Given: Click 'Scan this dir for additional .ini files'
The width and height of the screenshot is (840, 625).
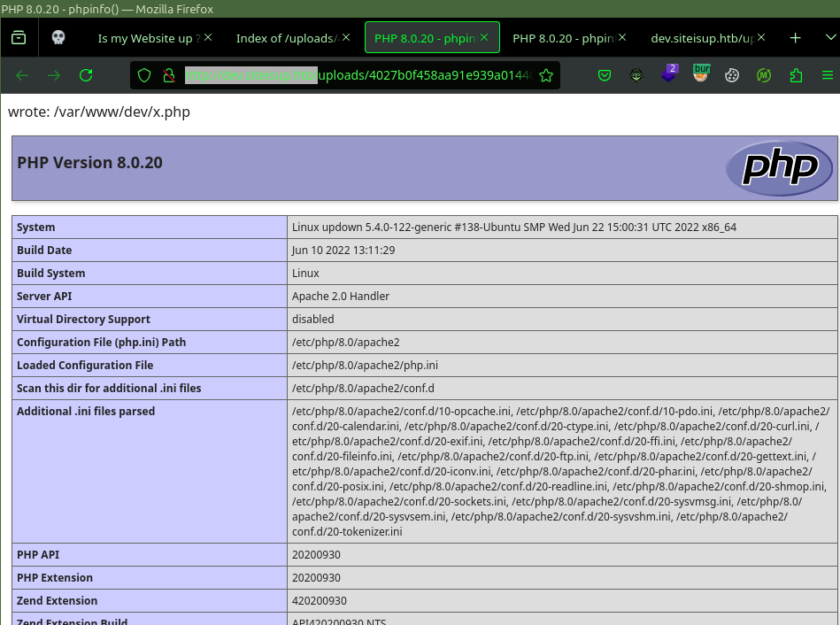Looking at the screenshot, I should tap(109, 389).
